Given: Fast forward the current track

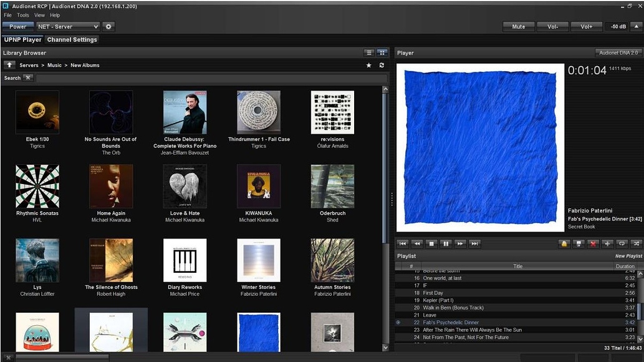Looking at the screenshot, I should coord(460,244).
